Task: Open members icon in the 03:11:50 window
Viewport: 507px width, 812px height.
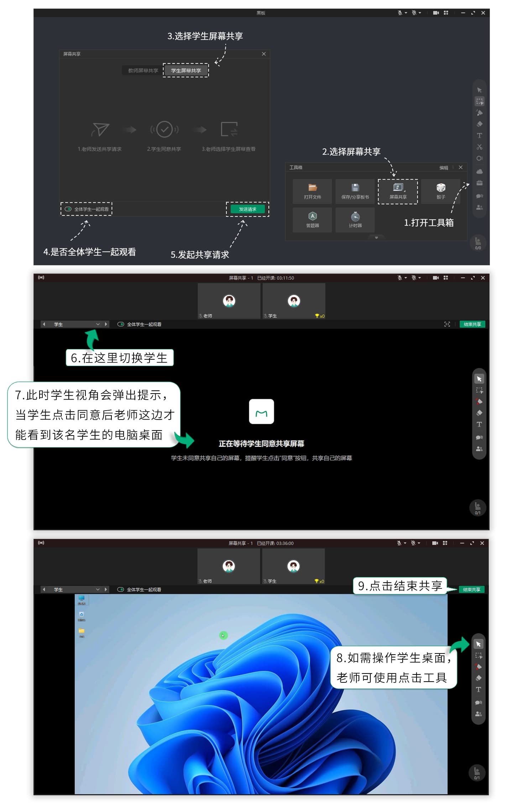Action: coord(479,449)
